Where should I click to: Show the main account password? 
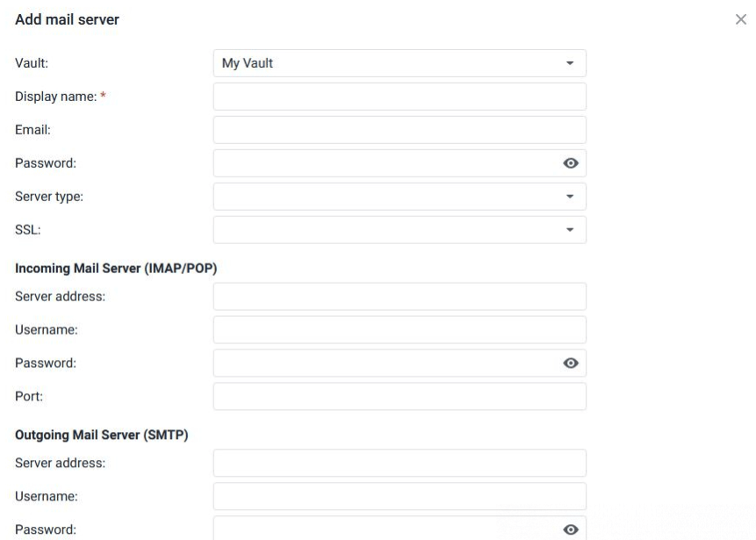click(571, 163)
